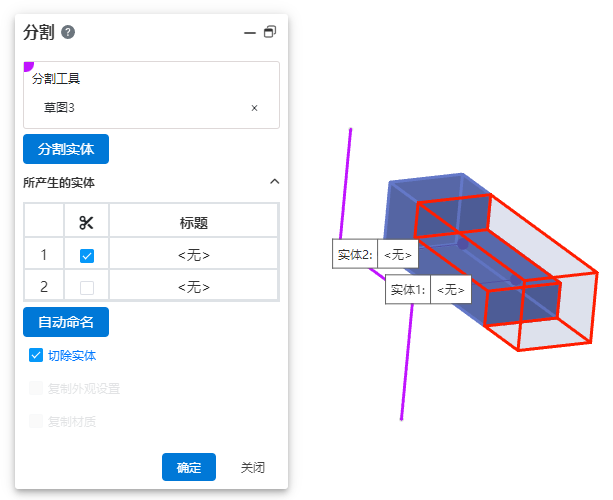The image size is (613, 500).
Task: Uncheck the row 1 cut checkbox
Action: 87,256
